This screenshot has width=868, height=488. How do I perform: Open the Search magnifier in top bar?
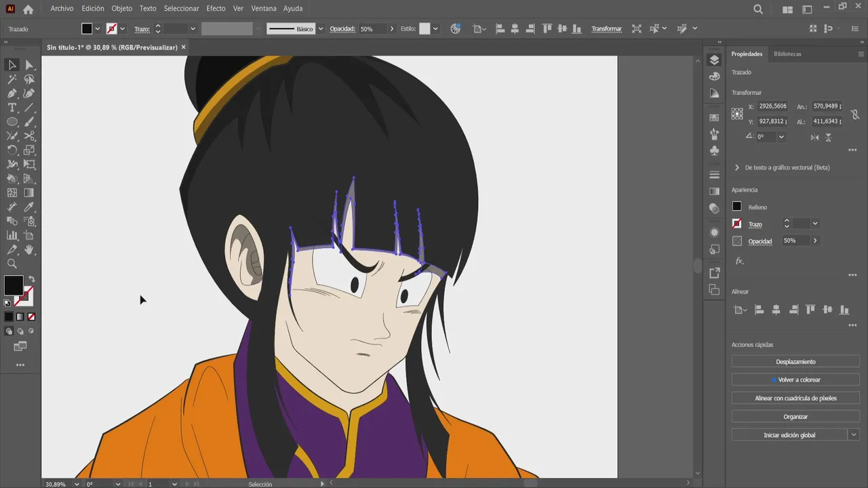click(x=758, y=9)
